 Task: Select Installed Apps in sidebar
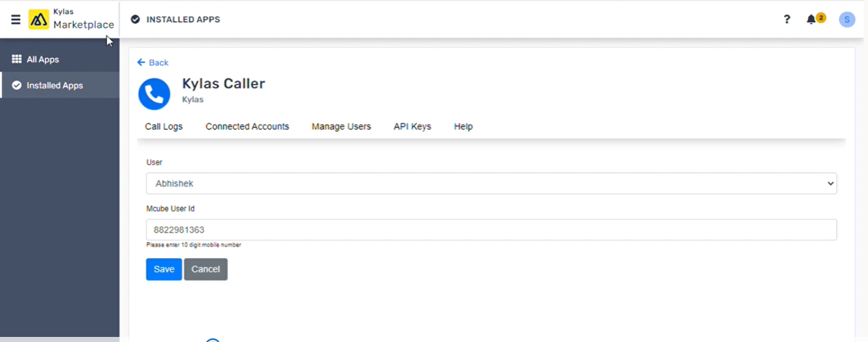click(60, 85)
